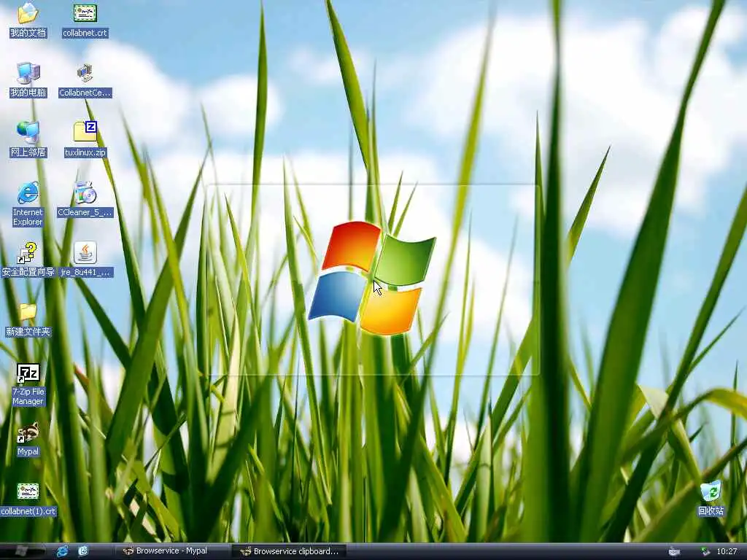Launch Internet Explorer from the quick launch bar

tap(63, 551)
